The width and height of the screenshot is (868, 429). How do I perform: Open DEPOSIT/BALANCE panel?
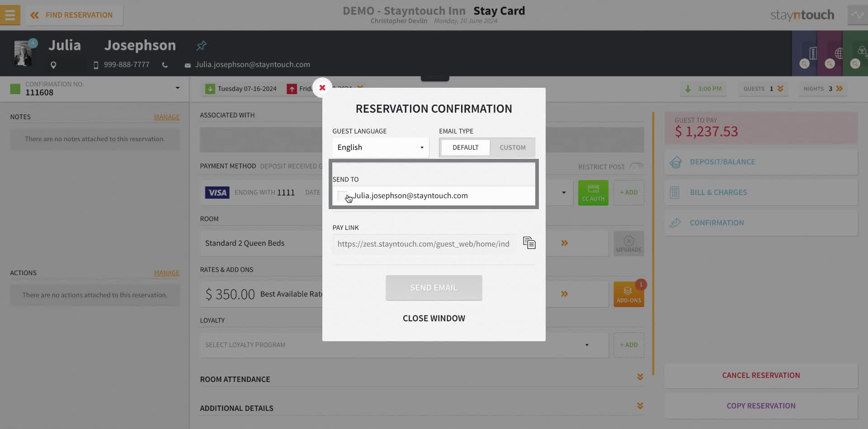pyautogui.click(x=761, y=162)
